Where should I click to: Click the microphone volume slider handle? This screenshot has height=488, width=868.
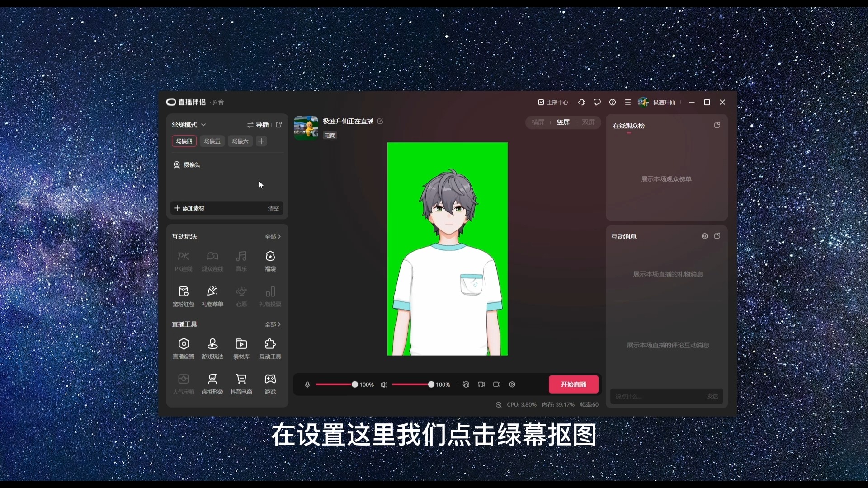[355, 385]
